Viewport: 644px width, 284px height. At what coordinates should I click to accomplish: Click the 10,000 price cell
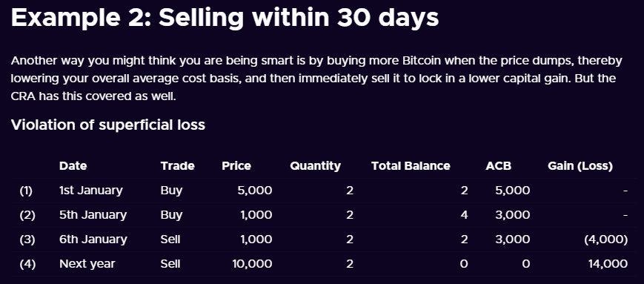coord(252,264)
